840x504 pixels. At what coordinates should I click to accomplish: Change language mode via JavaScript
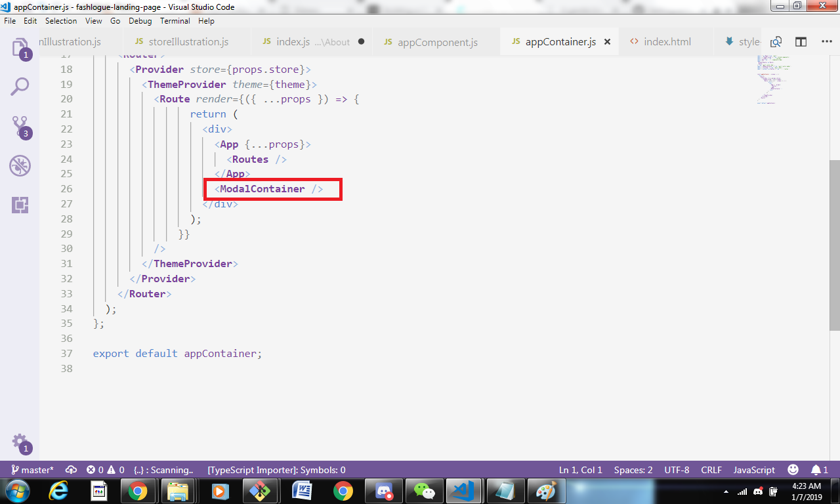pos(754,470)
